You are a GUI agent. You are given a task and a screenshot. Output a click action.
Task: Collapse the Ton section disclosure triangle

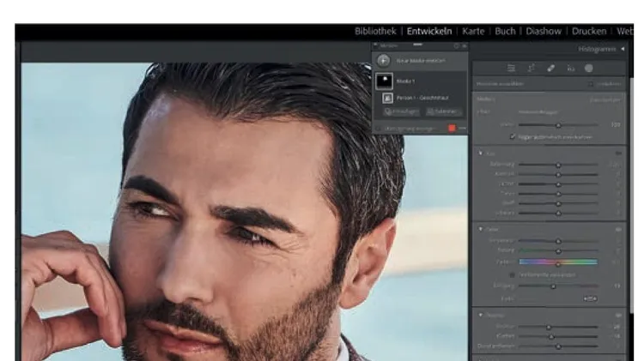coord(481,153)
